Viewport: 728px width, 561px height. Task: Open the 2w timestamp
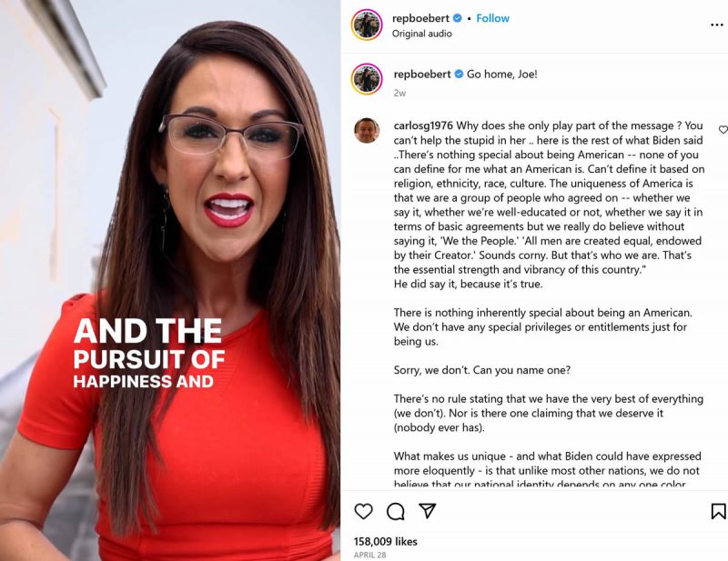click(x=399, y=93)
